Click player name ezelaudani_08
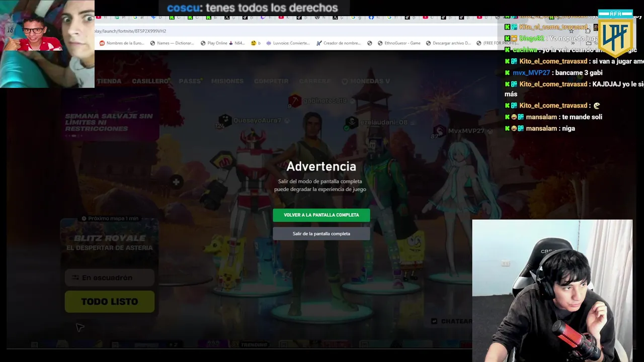Screen dimensions: 644x362 click(x=383, y=122)
